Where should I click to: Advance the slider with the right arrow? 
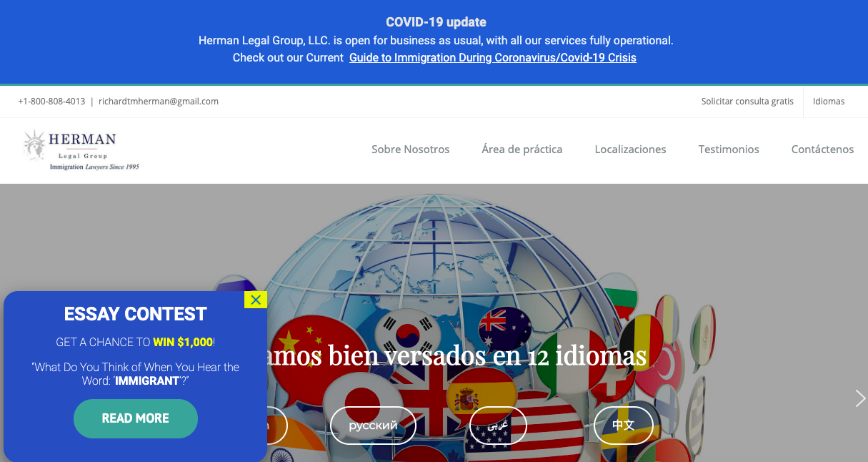(x=860, y=398)
